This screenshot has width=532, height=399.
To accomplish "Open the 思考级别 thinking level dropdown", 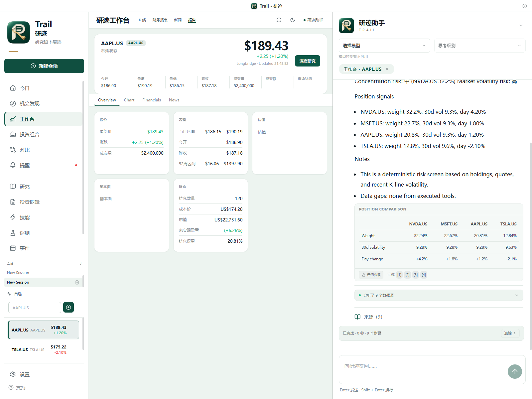I will (x=480, y=46).
